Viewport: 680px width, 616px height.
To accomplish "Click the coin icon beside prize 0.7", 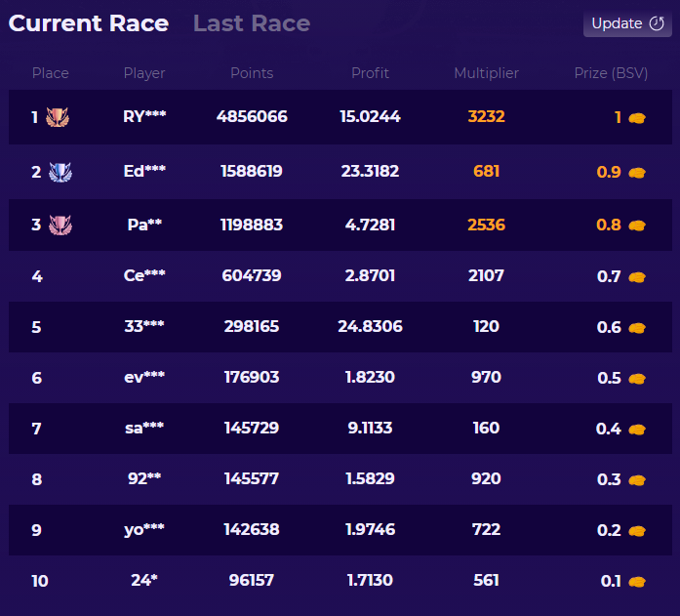I will (637, 276).
